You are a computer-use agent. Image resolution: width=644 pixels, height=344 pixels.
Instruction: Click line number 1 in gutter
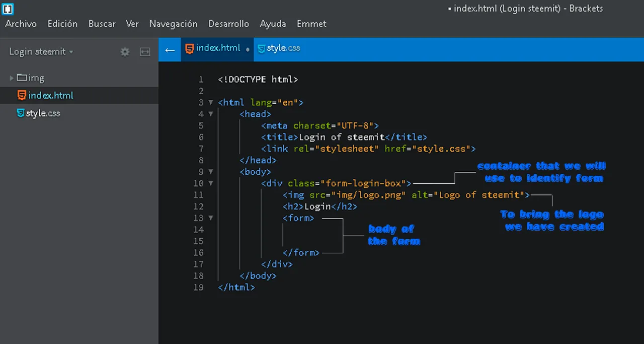201,80
